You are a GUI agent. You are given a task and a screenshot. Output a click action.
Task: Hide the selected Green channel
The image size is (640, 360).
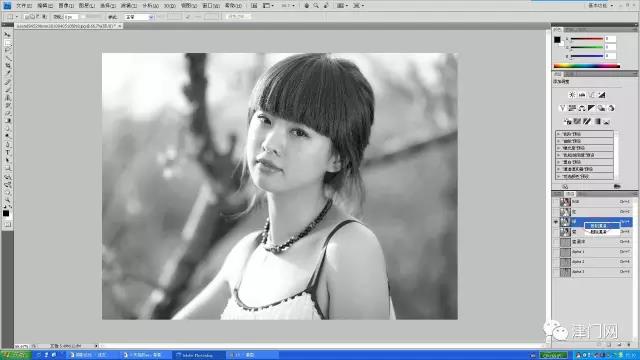tap(556, 222)
